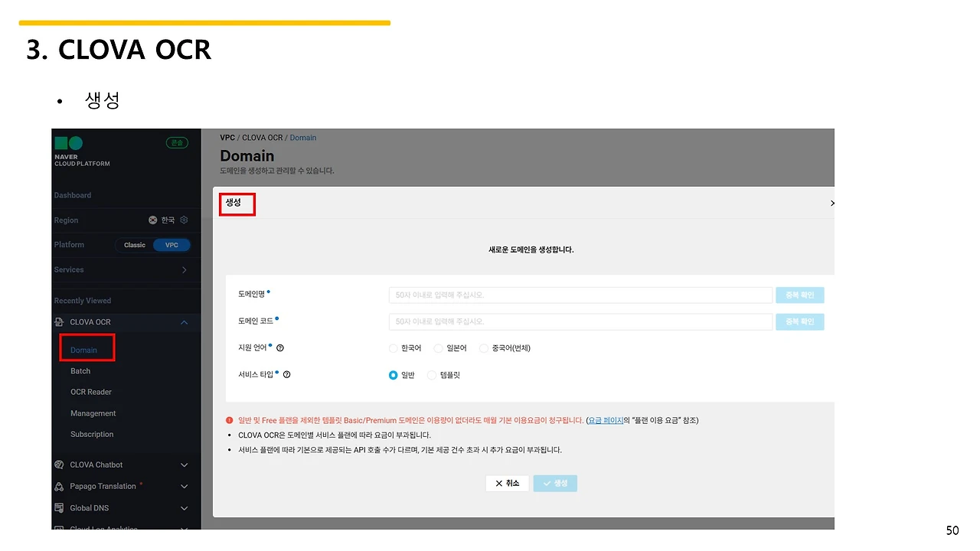Open OCR Reader in the sidebar
Image resolution: width=980 pixels, height=551 pixels.
[x=91, y=392]
